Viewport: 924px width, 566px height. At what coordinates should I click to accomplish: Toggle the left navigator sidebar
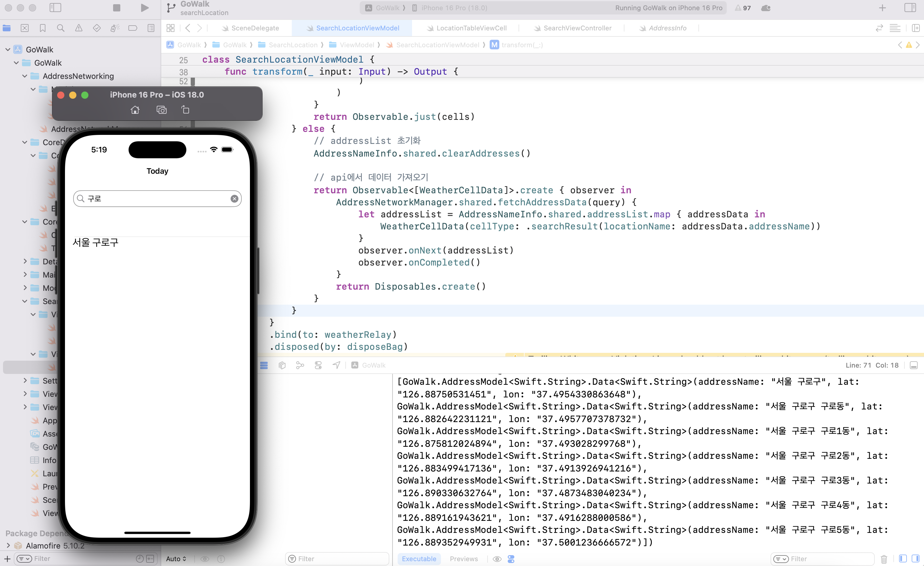55,8
